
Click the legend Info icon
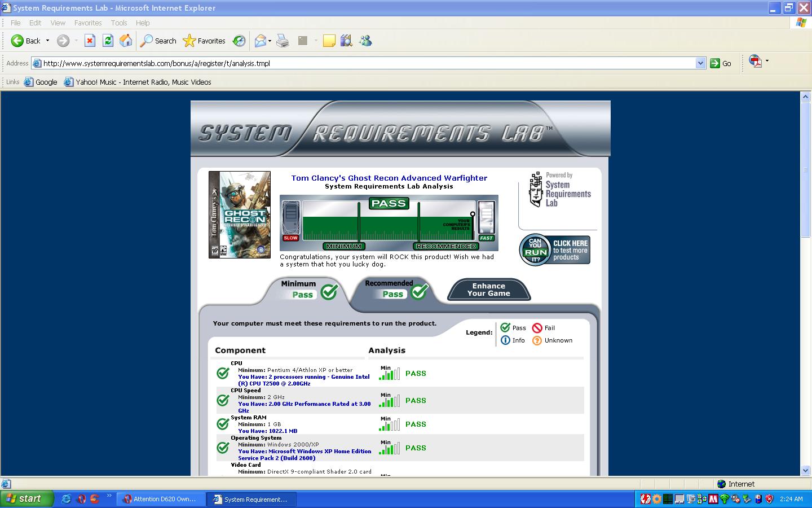[505, 340]
